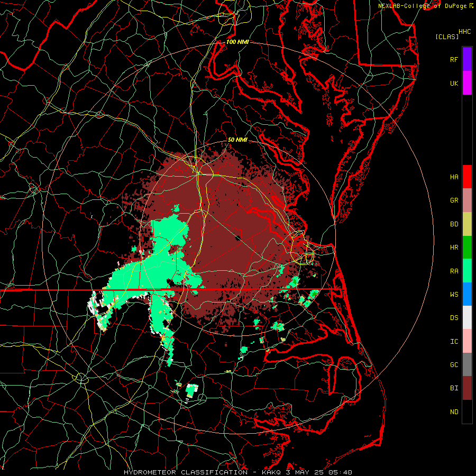This screenshot has width=476, height=476.
Task: Click the UK magenta legend swatch
Action: pyautogui.click(x=467, y=83)
